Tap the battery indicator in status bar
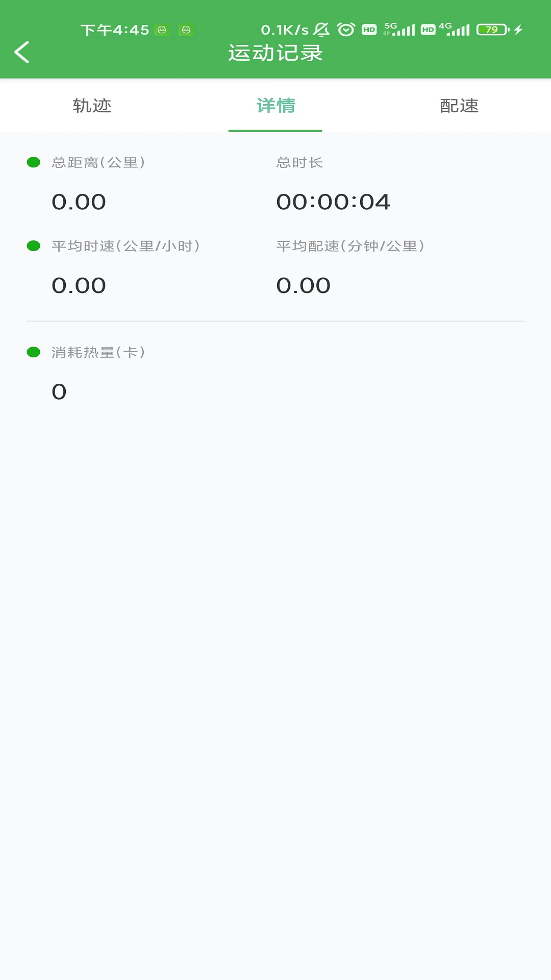551x980 pixels. tap(493, 30)
